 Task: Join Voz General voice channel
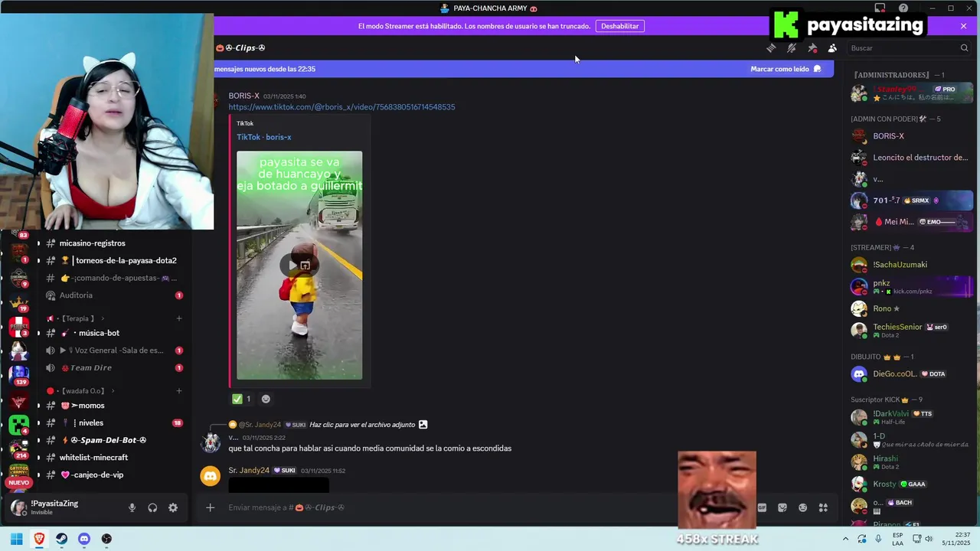pos(113,350)
